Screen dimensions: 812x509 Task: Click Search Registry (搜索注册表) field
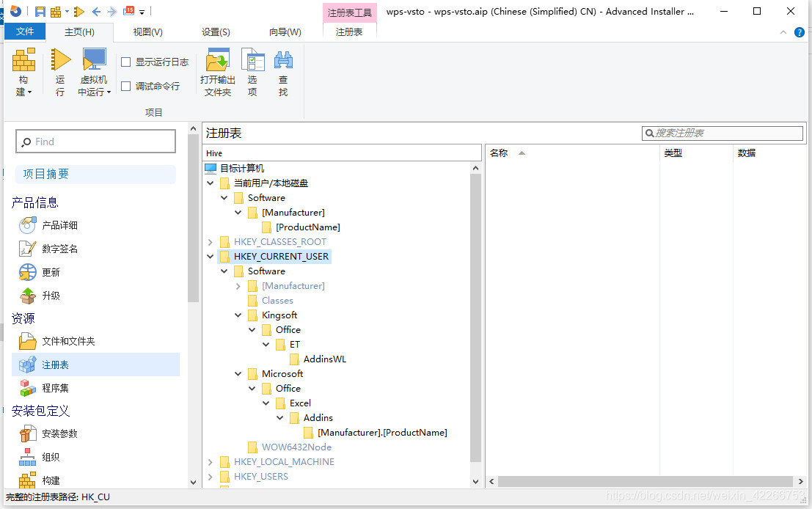click(723, 133)
